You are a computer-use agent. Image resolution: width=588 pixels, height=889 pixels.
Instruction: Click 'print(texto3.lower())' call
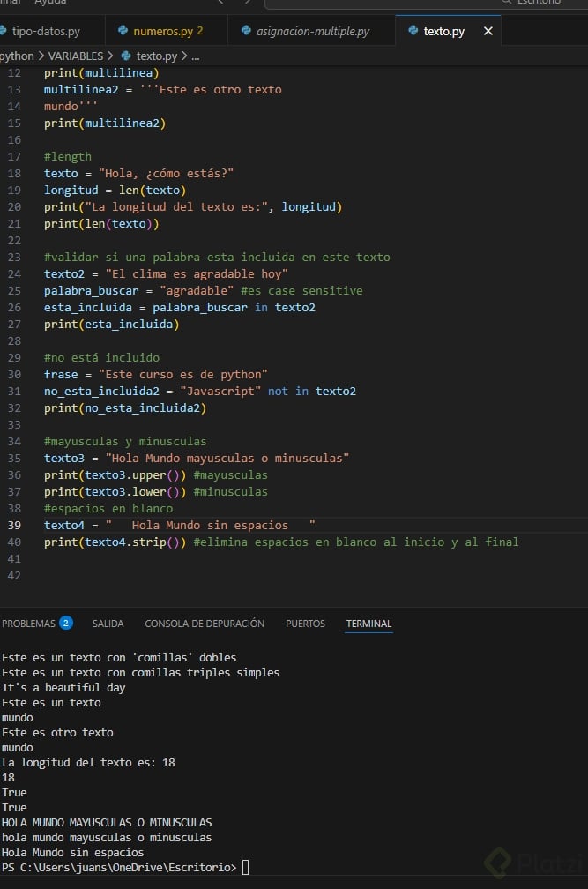tap(115, 492)
